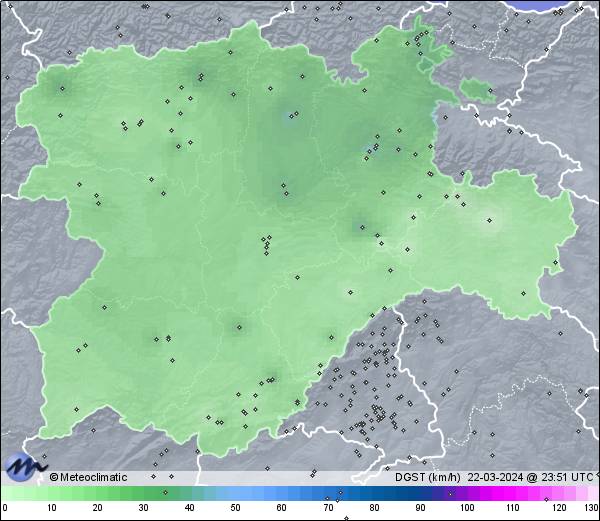Click the DGST (km/h) label
The width and height of the screenshot is (600, 521).
[427, 477]
